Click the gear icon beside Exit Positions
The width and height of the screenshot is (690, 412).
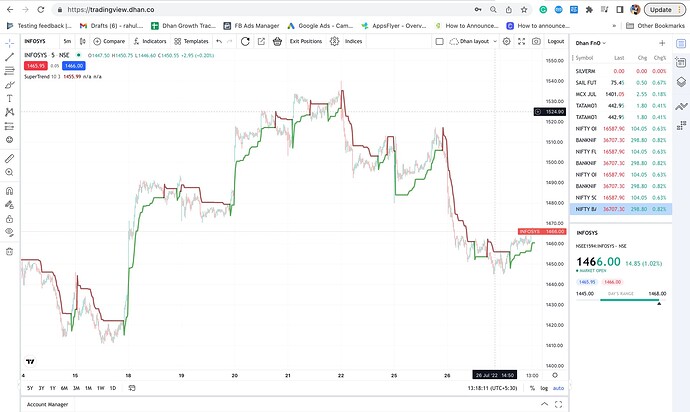point(334,41)
